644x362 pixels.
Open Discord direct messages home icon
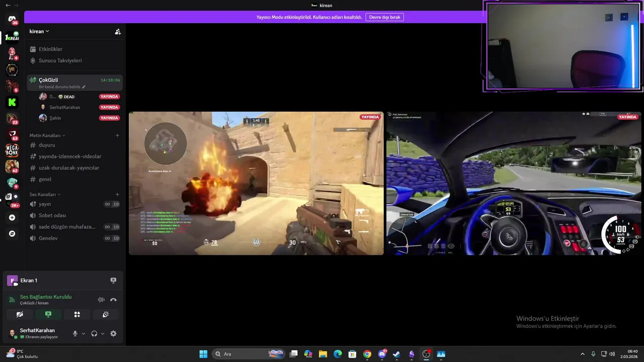pyautogui.click(x=12, y=19)
